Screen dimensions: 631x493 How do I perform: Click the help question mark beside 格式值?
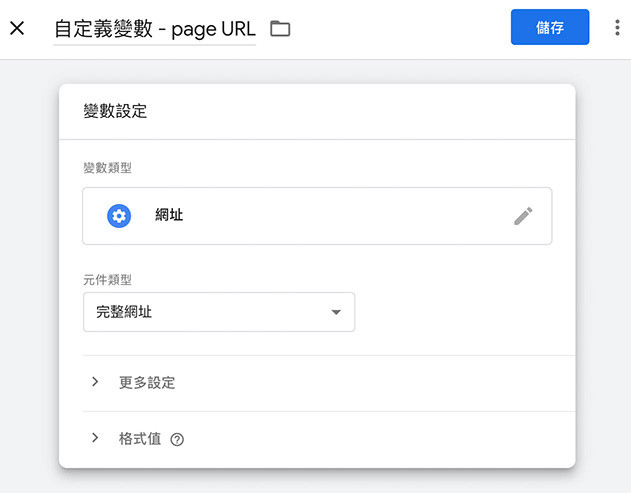pyautogui.click(x=177, y=439)
